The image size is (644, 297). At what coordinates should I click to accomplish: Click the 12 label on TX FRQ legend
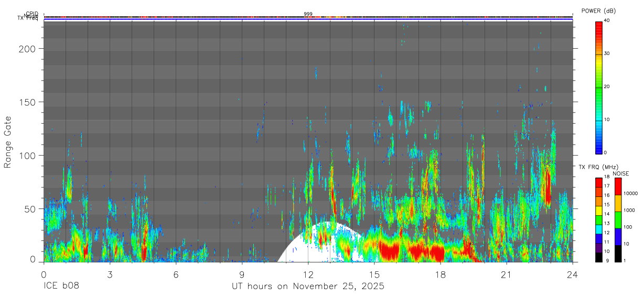coord(607,233)
